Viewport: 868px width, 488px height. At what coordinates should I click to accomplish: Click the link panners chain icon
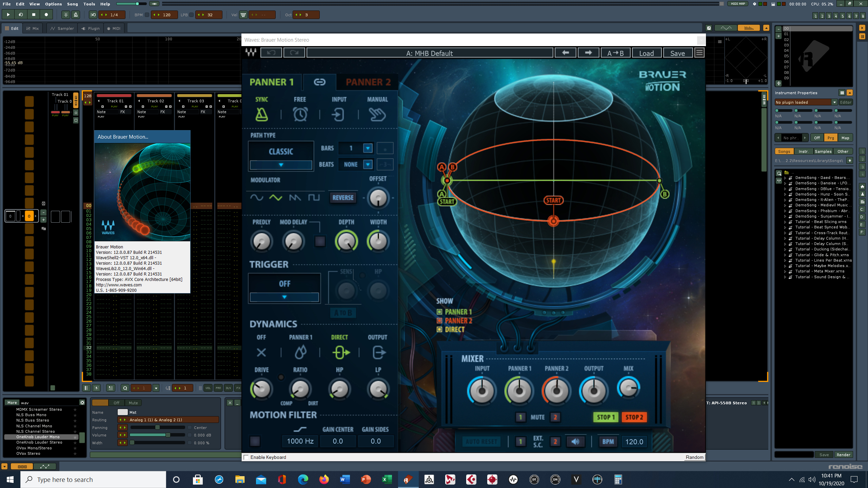[319, 82]
